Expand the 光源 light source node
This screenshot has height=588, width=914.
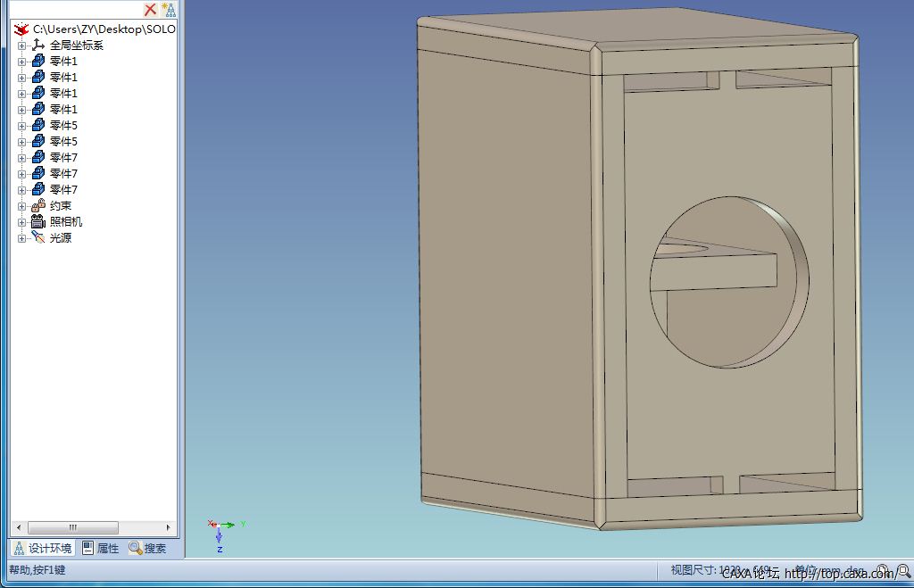(22, 238)
